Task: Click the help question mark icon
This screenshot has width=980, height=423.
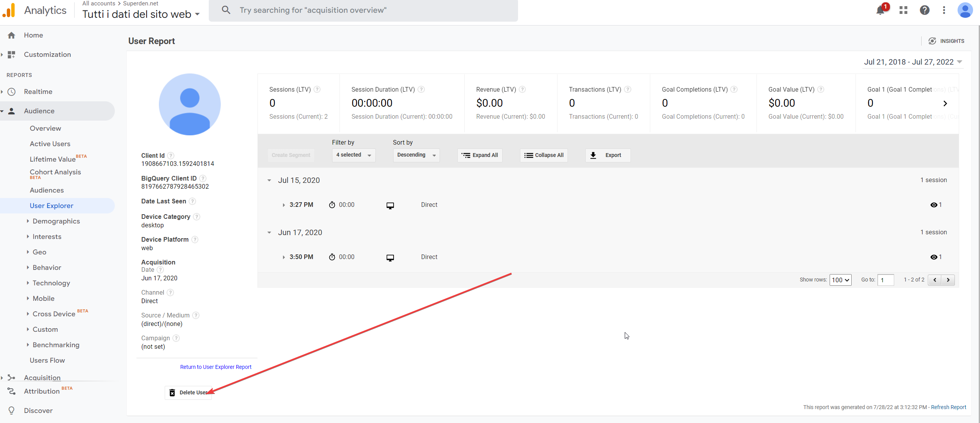Action: 924,10
